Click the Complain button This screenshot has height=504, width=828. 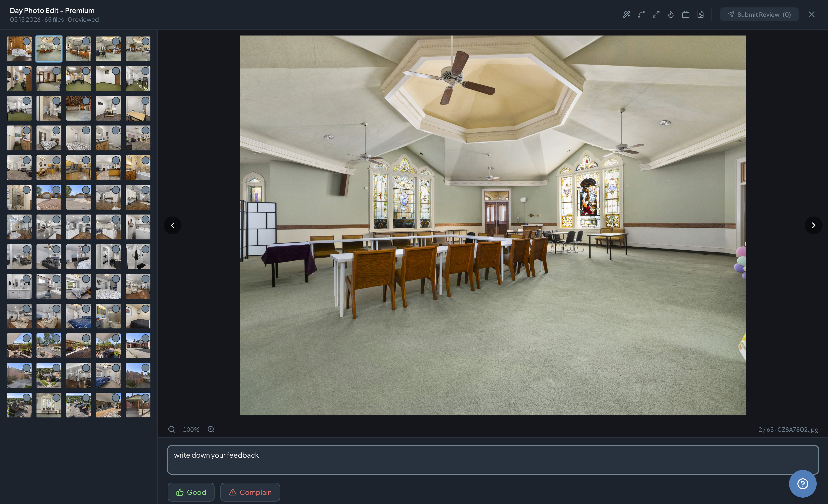coord(250,492)
